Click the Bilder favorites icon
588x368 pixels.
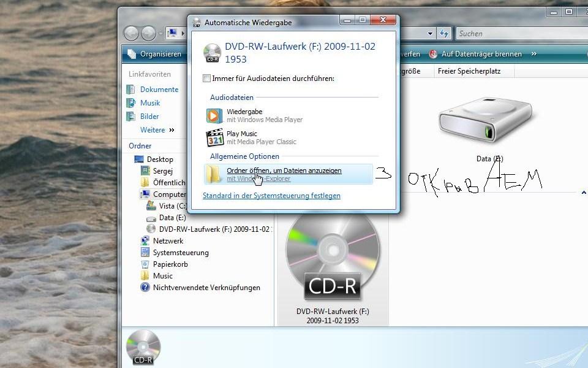[x=130, y=117]
